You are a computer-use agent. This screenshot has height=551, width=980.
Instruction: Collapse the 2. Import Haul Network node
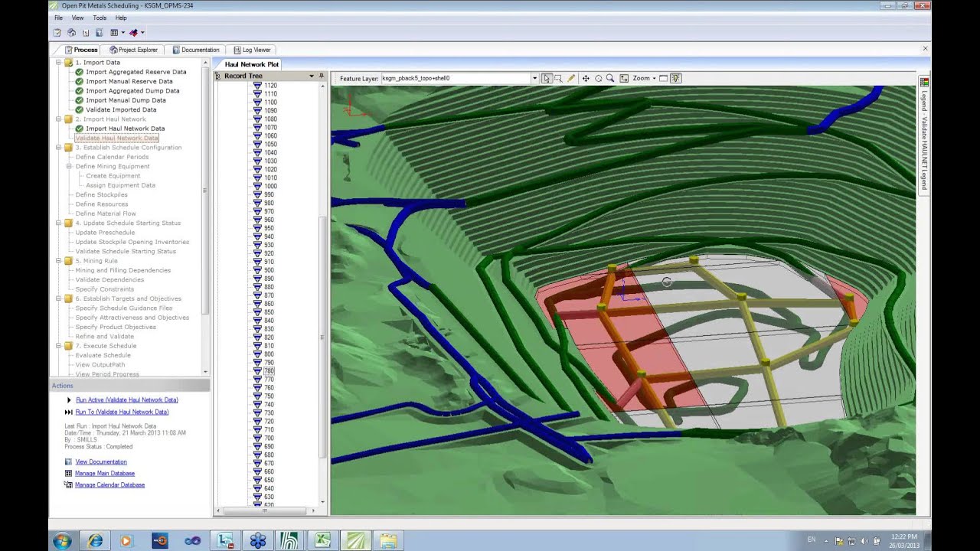point(57,119)
